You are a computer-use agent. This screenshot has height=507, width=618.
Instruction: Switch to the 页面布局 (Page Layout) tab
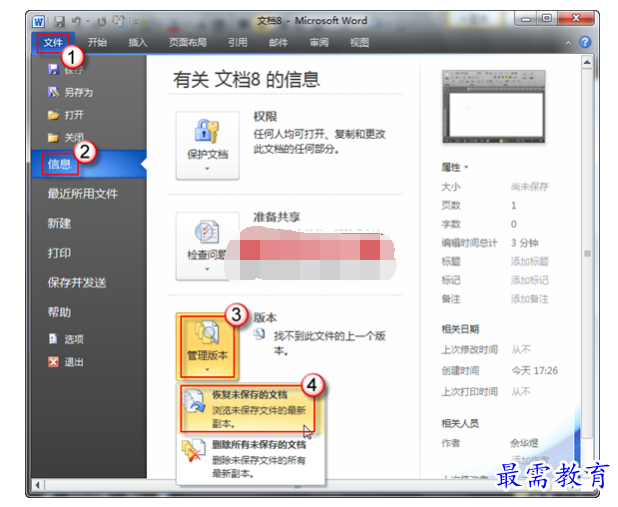click(188, 43)
